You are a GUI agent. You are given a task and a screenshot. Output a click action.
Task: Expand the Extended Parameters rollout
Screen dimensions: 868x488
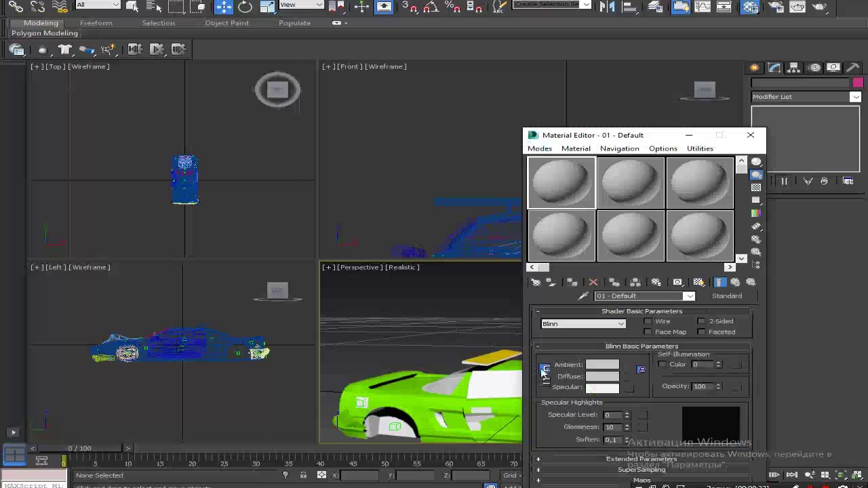[642, 459]
